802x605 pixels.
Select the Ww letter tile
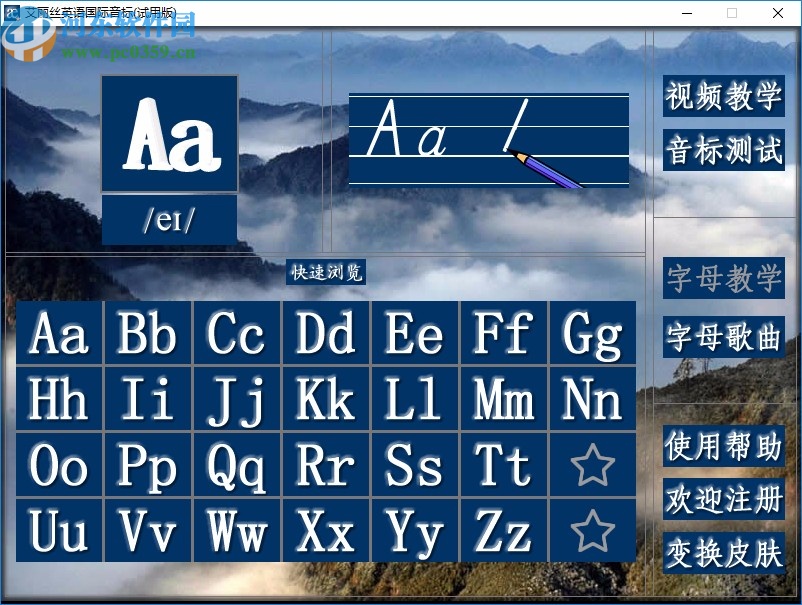tap(237, 531)
